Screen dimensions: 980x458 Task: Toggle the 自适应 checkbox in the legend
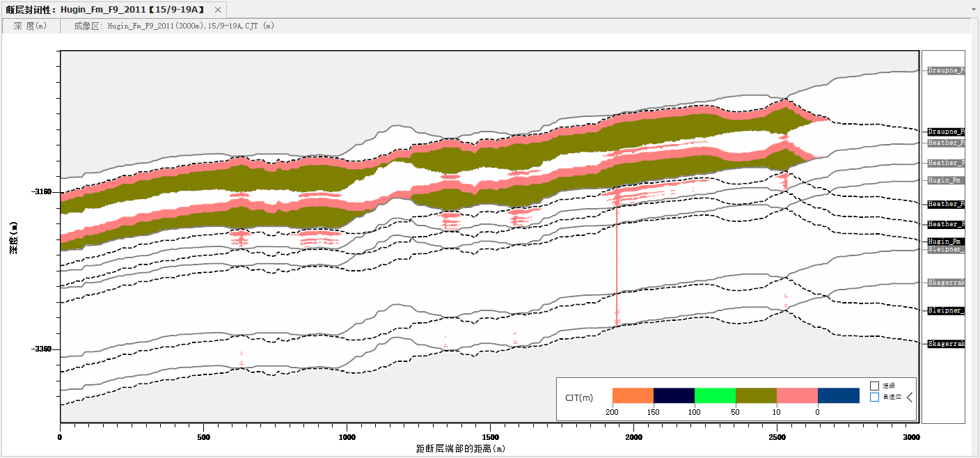874,397
